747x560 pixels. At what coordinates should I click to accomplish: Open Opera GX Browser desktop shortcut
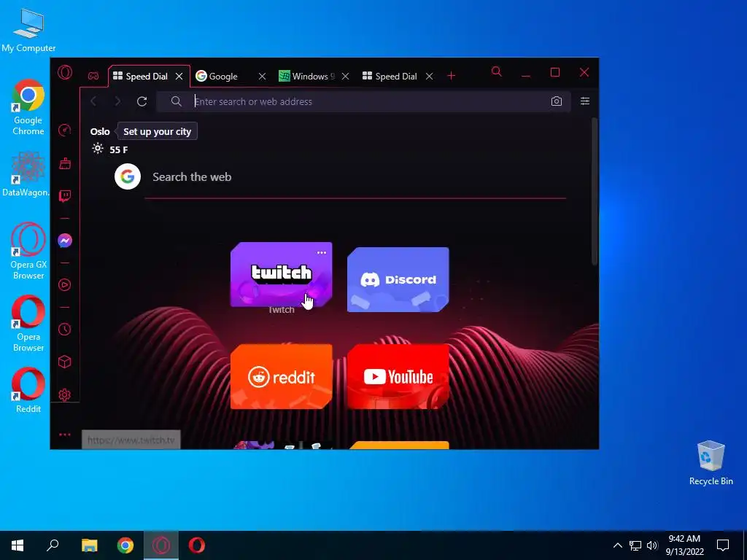point(28,252)
